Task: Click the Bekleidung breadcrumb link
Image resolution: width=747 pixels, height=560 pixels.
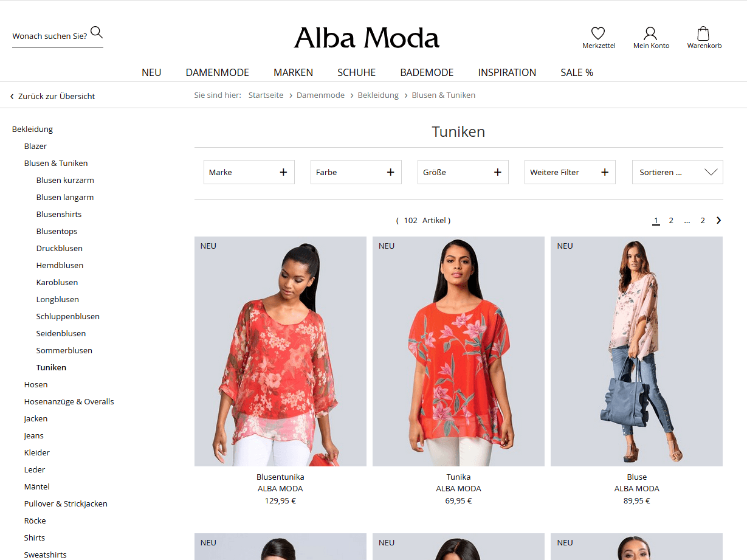Action: click(378, 95)
